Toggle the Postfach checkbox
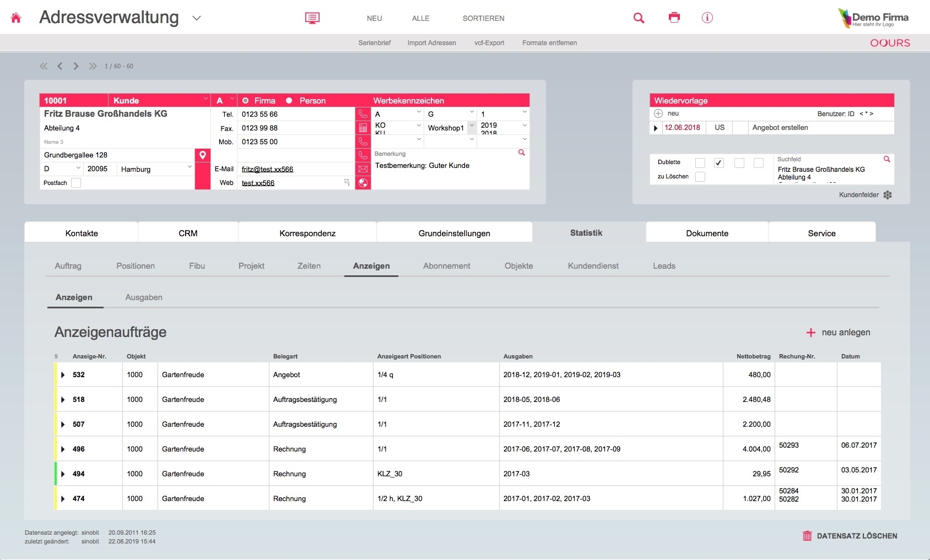930x560 pixels. 76,183
